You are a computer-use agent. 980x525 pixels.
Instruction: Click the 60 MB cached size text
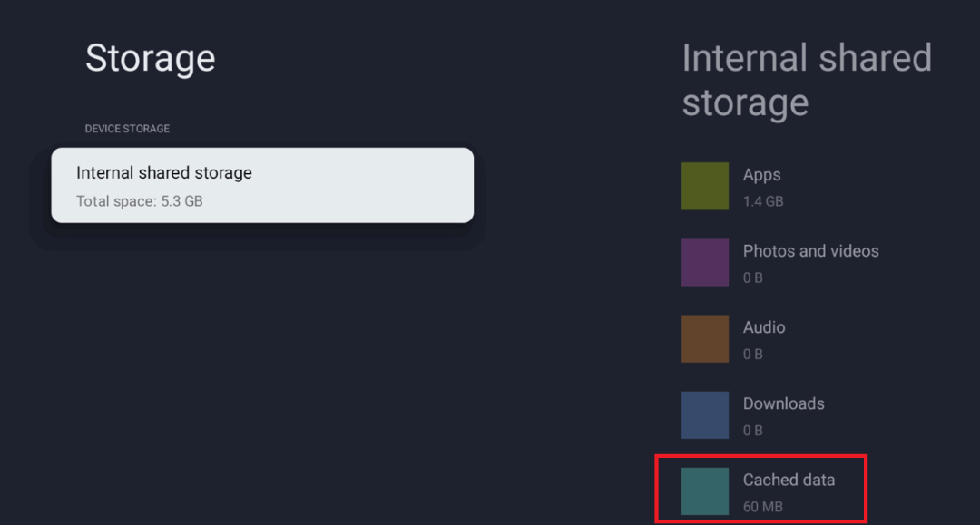point(762,506)
